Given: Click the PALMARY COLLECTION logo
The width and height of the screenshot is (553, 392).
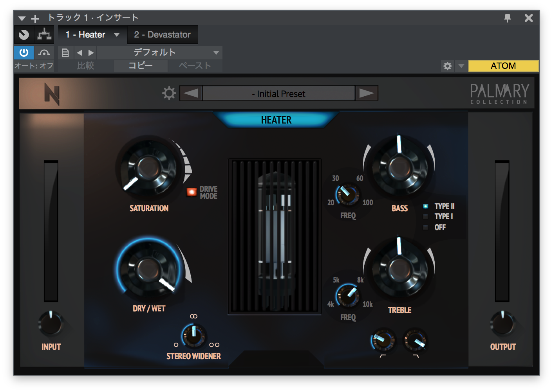Looking at the screenshot, I should pos(499,94).
